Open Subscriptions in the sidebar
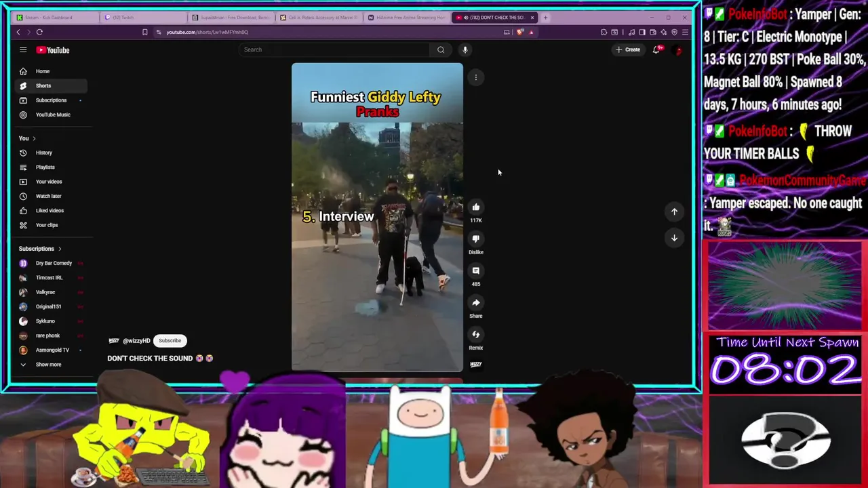This screenshot has width=868, height=488. click(x=50, y=100)
